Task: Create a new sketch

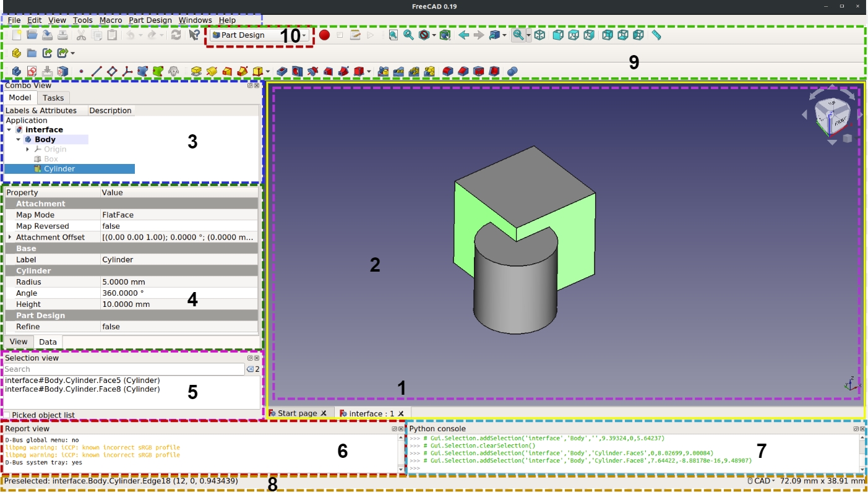Action: point(32,71)
